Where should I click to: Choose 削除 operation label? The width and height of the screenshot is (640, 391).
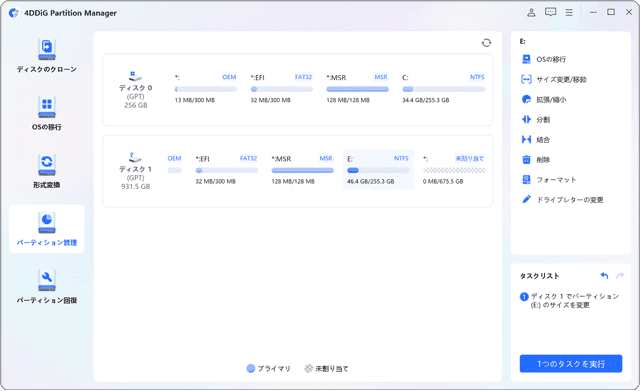point(543,160)
